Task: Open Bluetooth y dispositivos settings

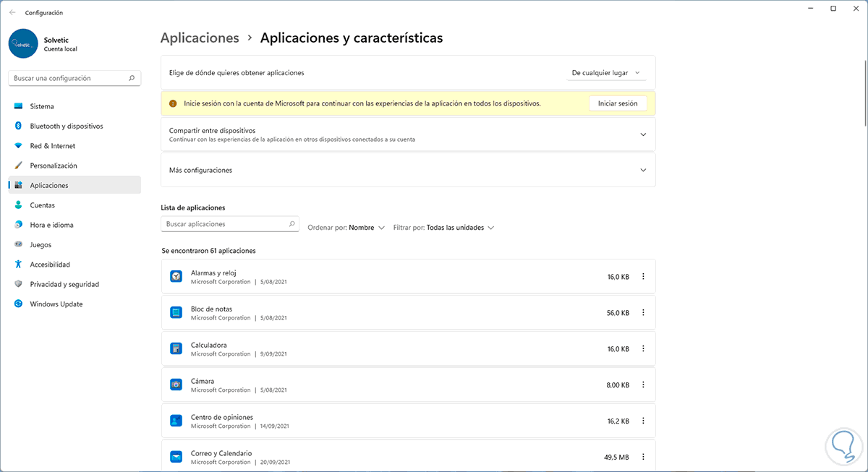Action: point(67,126)
